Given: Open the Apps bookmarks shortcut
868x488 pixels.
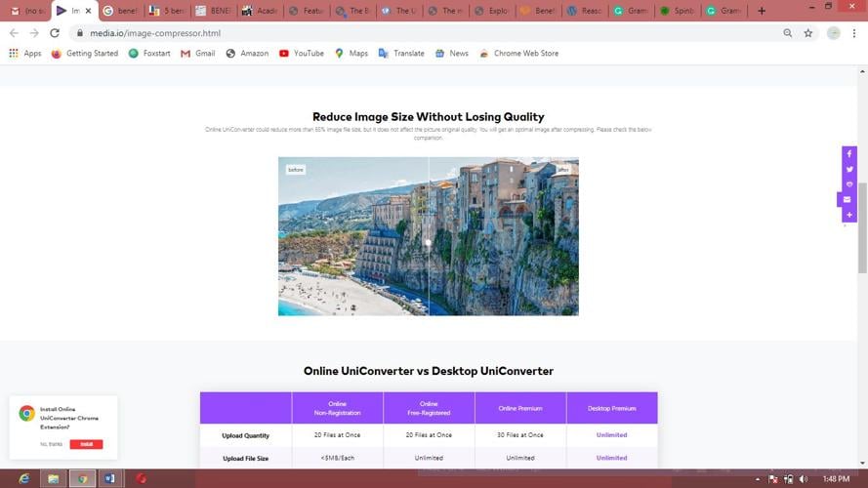Looking at the screenshot, I should [x=25, y=53].
